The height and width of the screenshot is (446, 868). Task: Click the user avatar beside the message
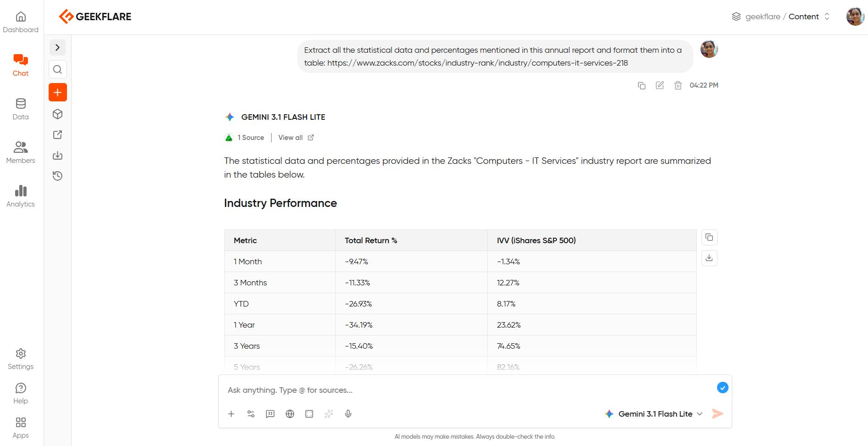click(x=709, y=49)
